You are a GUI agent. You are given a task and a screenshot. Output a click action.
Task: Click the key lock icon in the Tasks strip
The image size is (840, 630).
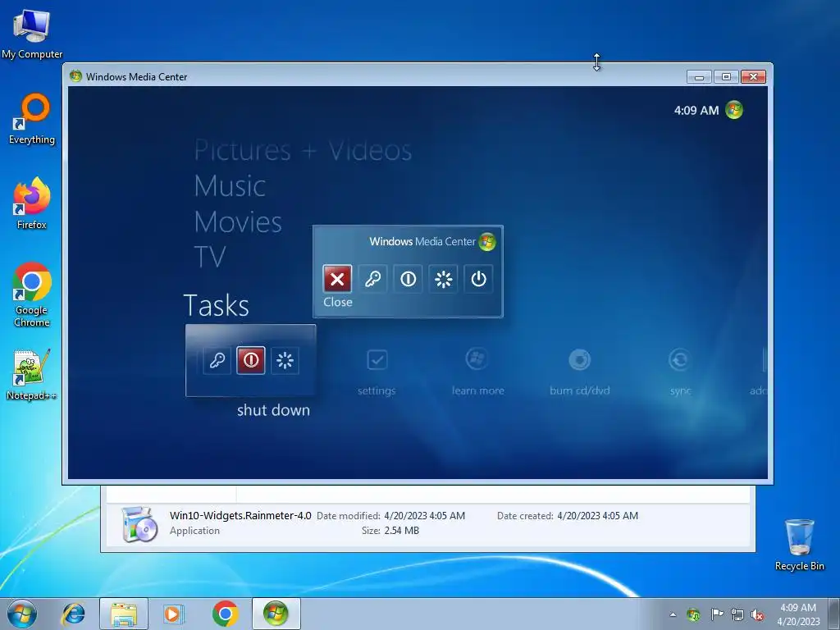click(x=217, y=360)
